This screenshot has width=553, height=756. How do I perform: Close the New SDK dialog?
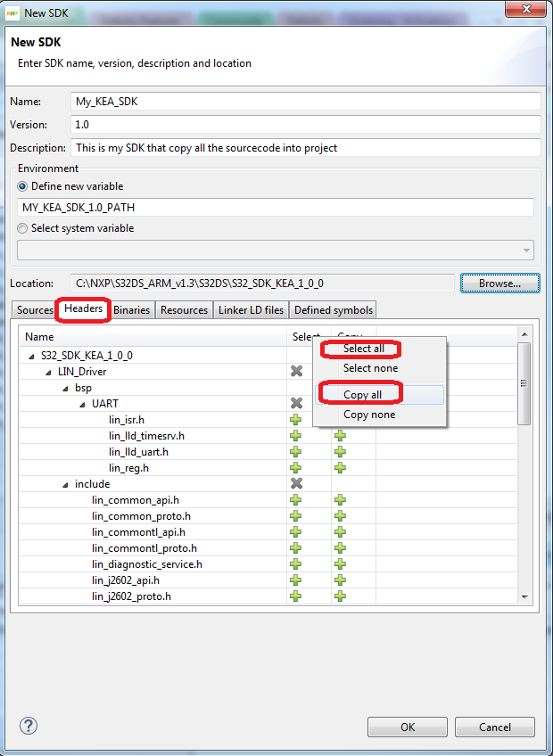pos(525,9)
